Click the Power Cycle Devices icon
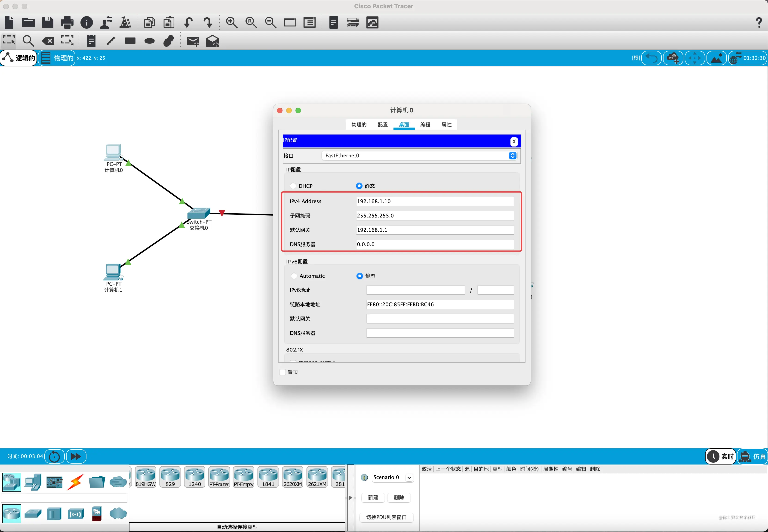Image resolution: width=768 pixels, height=532 pixels. pyautogui.click(x=54, y=456)
